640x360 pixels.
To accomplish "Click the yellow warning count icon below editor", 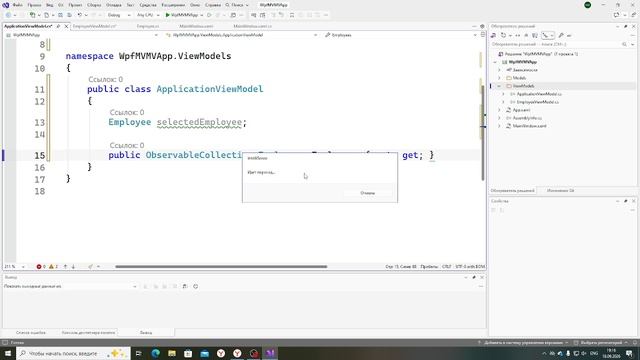I will coord(51,267).
